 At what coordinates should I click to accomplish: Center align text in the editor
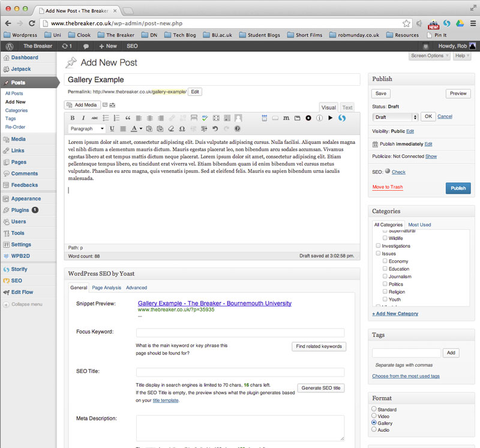pyautogui.click(x=149, y=118)
